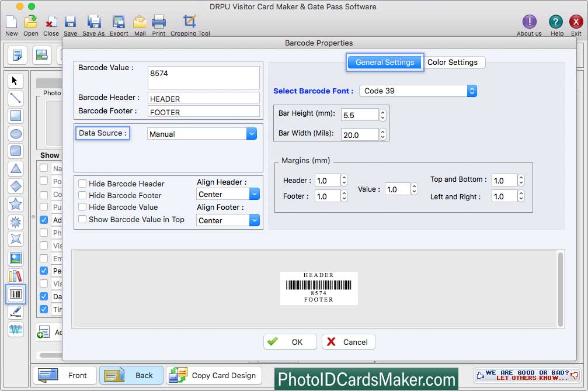
Task: Select the Diamond shape tool
Action: click(x=15, y=186)
